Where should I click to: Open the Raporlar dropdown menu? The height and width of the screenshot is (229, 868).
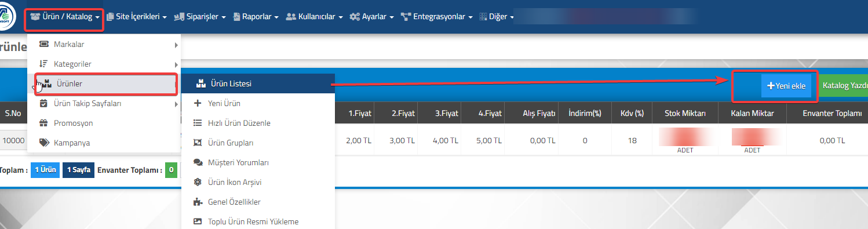pyautogui.click(x=256, y=17)
